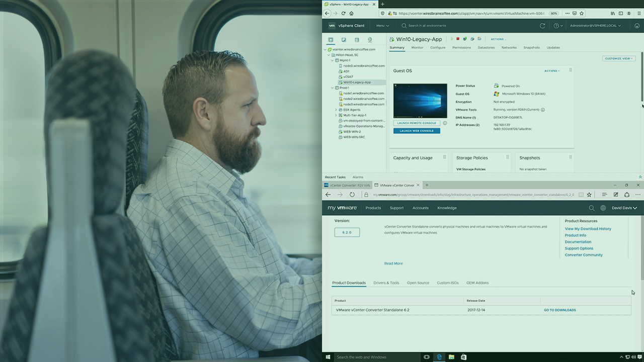Open the Networking inventory view icon
This screenshot has width=644, height=362.
[x=370, y=40]
